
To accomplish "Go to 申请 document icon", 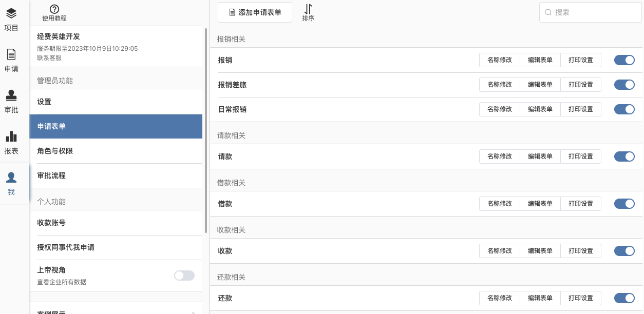I will pyautogui.click(x=11, y=54).
